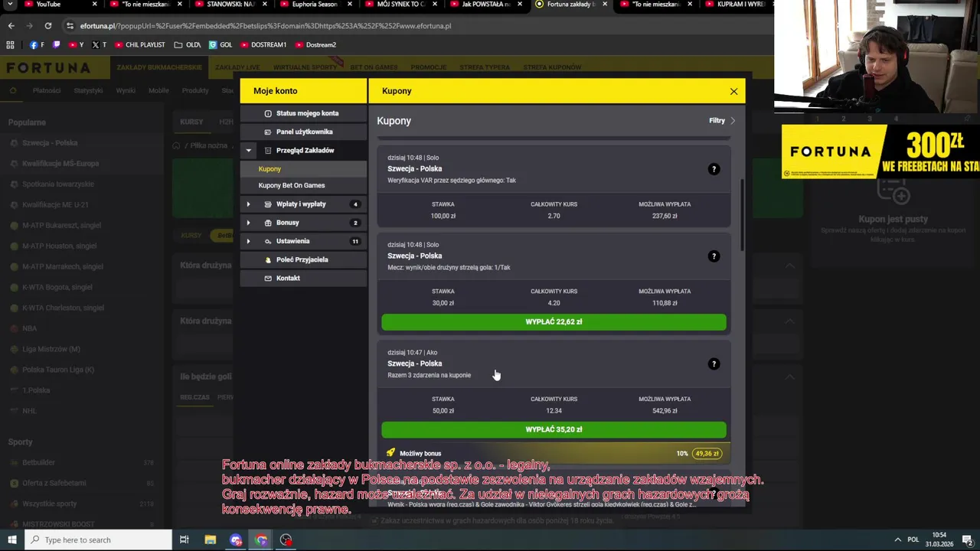The width and height of the screenshot is (980, 551).
Task: Open the Windows notification center
Action: pyautogui.click(x=968, y=540)
